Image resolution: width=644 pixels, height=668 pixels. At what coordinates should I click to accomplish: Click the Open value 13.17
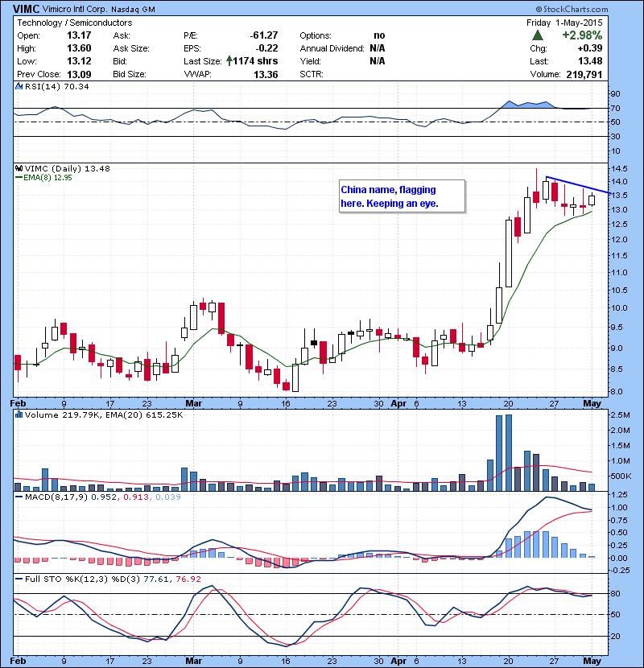pyautogui.click(x=79, y=35)
